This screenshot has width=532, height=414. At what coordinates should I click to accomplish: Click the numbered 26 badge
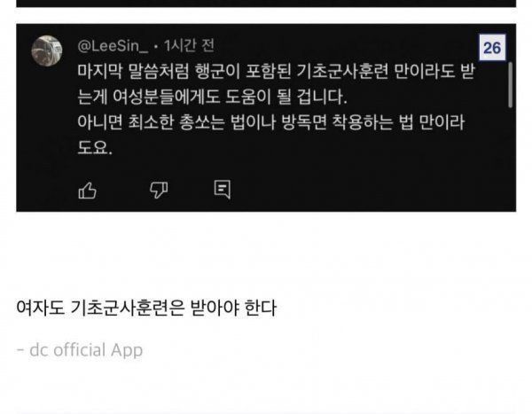click(492, 48)
